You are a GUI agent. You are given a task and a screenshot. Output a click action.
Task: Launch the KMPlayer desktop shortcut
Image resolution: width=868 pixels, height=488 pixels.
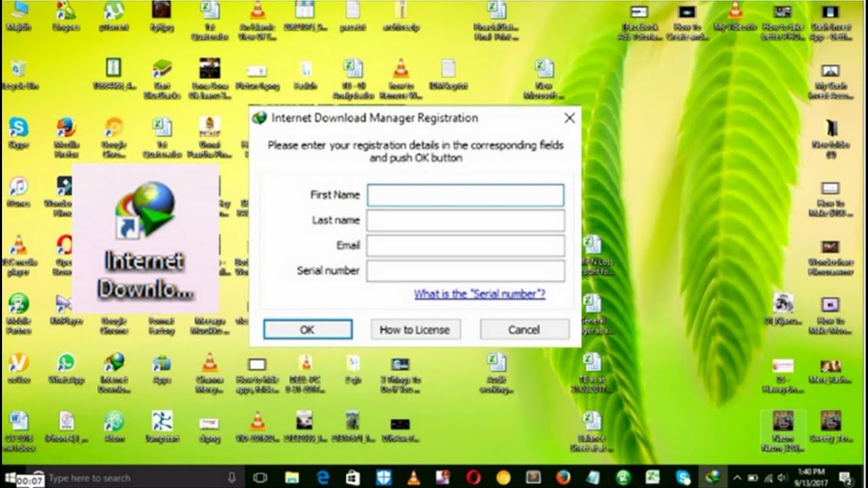click(65, 309)
